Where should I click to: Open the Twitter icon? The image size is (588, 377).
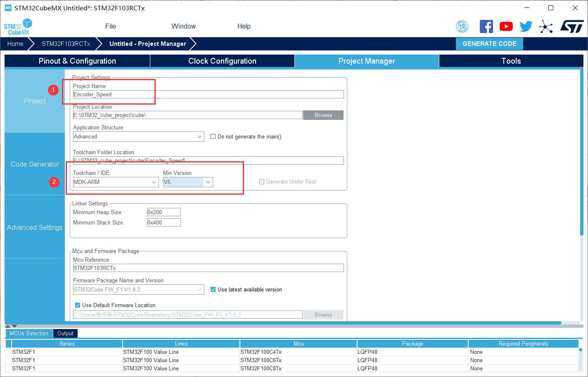click(526, 26)
